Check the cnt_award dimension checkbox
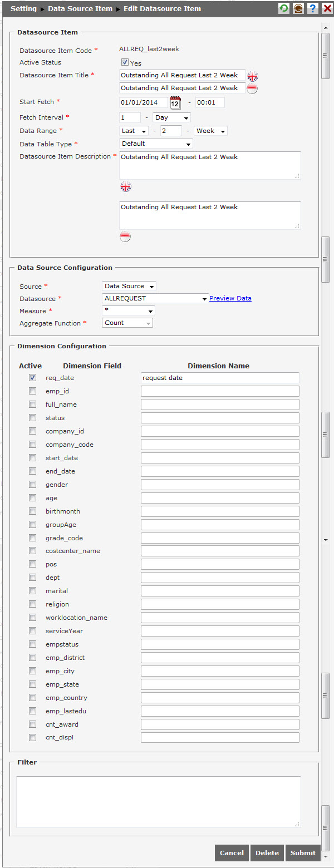 point(32,724)
